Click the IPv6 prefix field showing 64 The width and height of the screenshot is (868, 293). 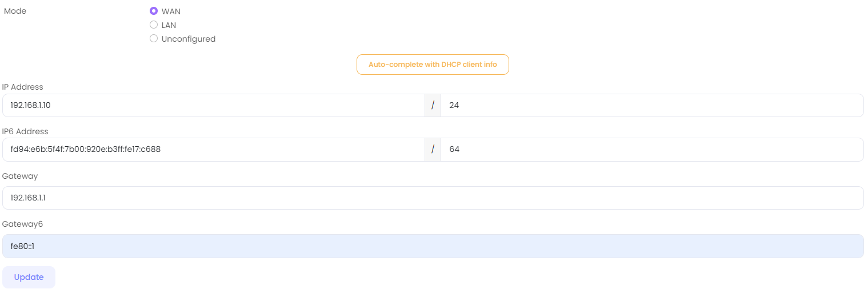[x=651, y=149]
